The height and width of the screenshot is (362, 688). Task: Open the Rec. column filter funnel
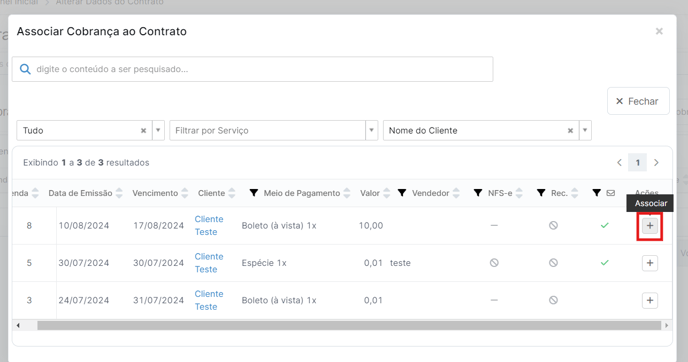tap(541, 193)
